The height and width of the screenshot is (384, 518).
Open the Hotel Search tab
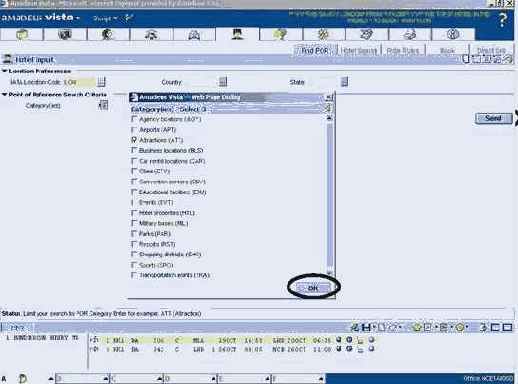click(359, 51)
